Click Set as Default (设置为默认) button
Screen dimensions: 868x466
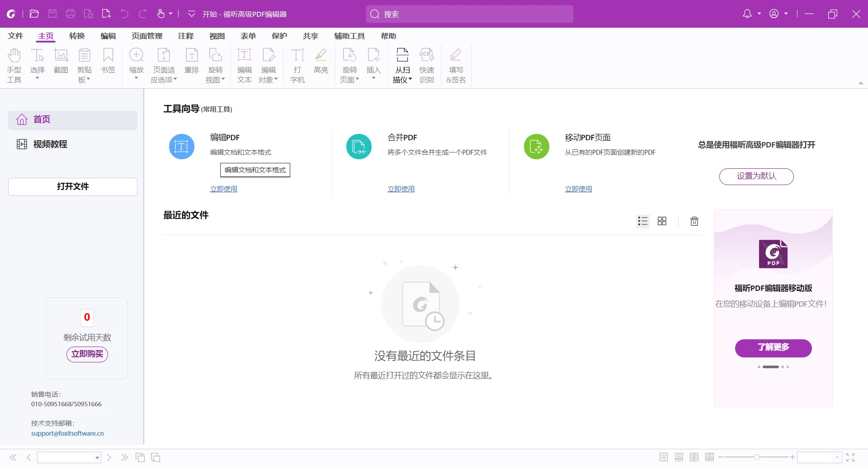(x=756, y=176)
